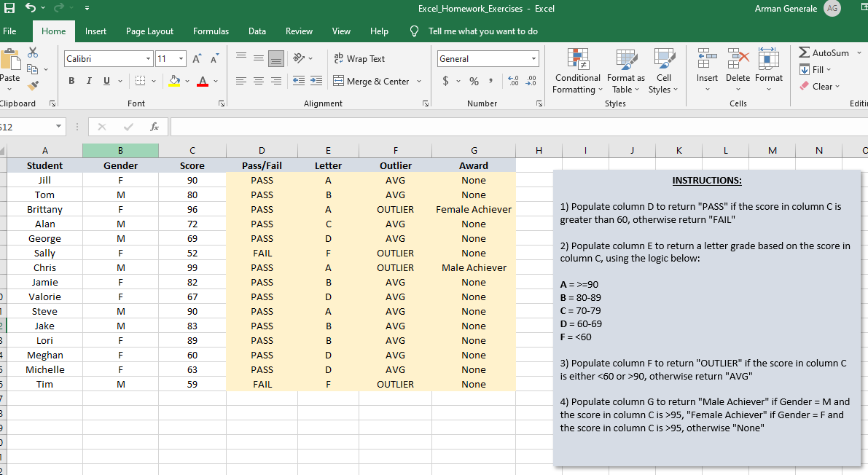The height and width of the screenshot is (475, 868).
Task: Undo the last action
Action: (x=31, y=8)
